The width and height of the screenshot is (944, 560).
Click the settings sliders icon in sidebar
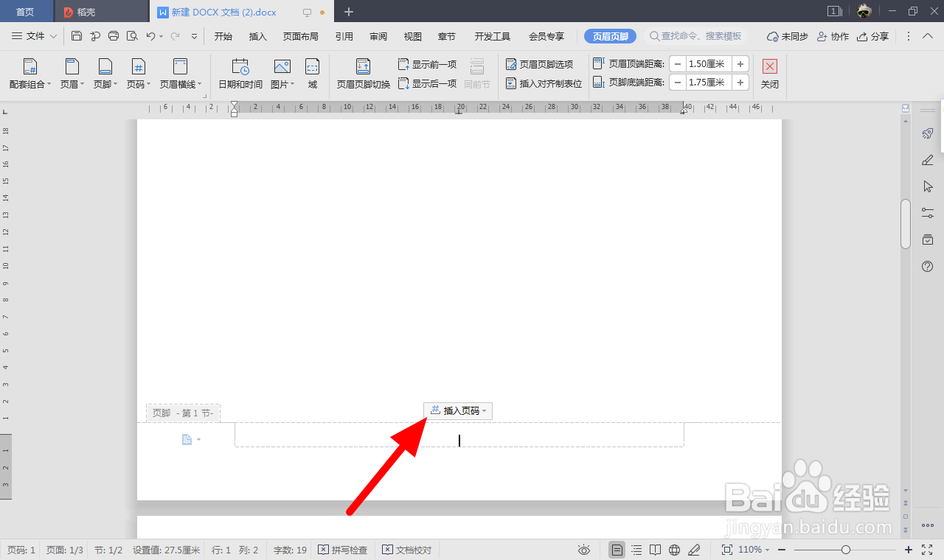tap(928, 213)
